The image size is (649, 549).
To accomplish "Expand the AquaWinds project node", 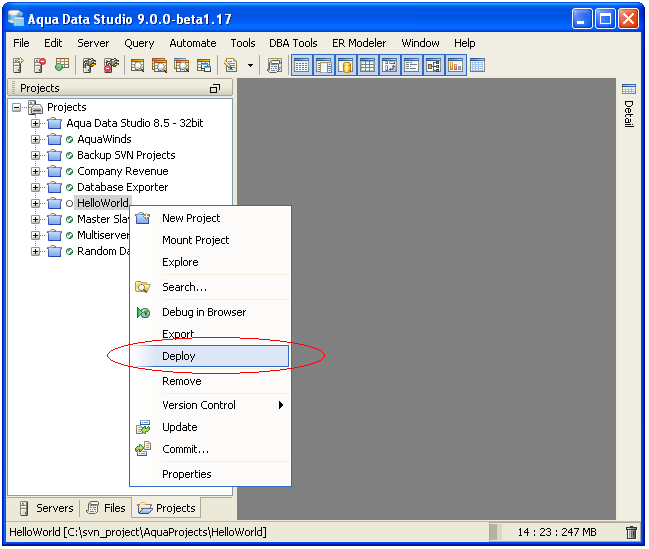I will click(36, 140).
